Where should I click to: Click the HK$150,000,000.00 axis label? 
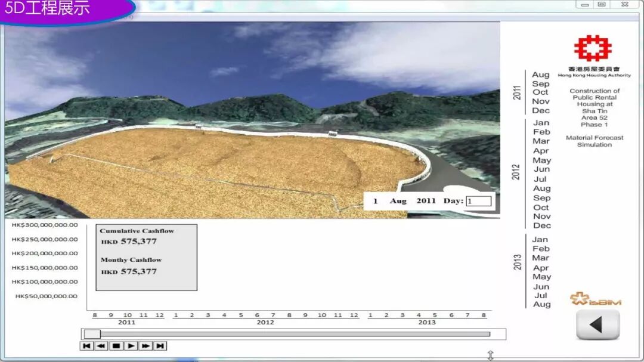point(45,268)
